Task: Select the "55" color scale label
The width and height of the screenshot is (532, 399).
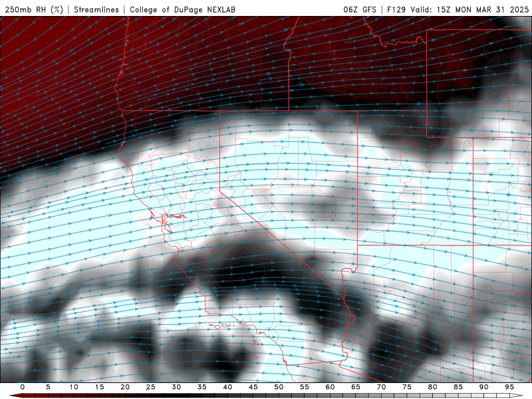Action: point(305,387)
